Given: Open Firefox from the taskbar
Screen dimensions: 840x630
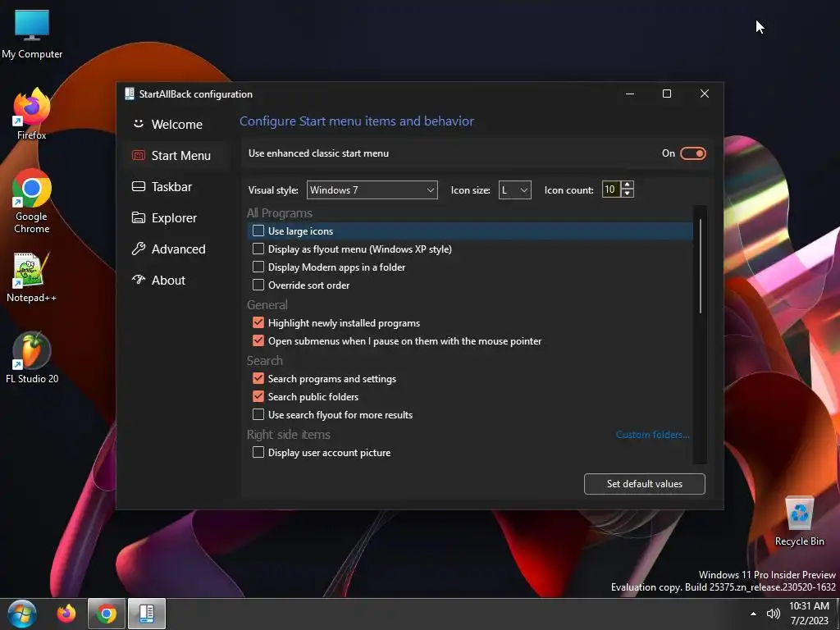Looking at the screenshot, I should [66, 614].
